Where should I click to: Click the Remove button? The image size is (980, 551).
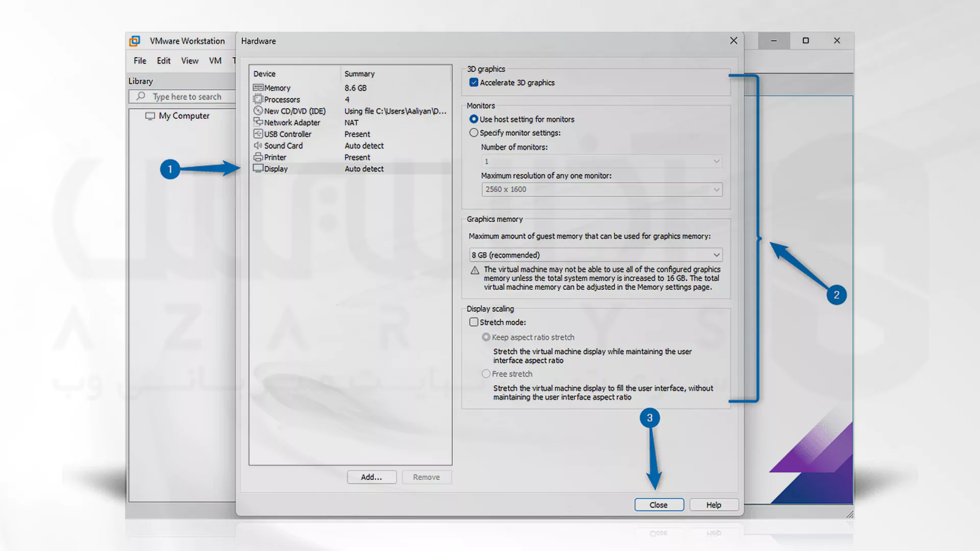pyautogui.click(x=426, y=477)
